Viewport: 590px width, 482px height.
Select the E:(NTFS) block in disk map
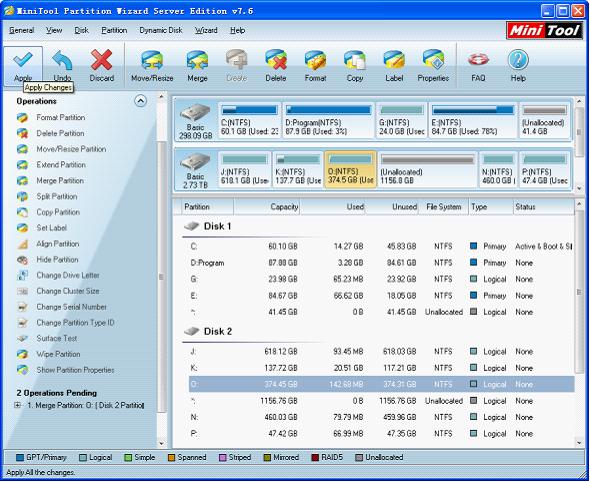pos(473,120)
